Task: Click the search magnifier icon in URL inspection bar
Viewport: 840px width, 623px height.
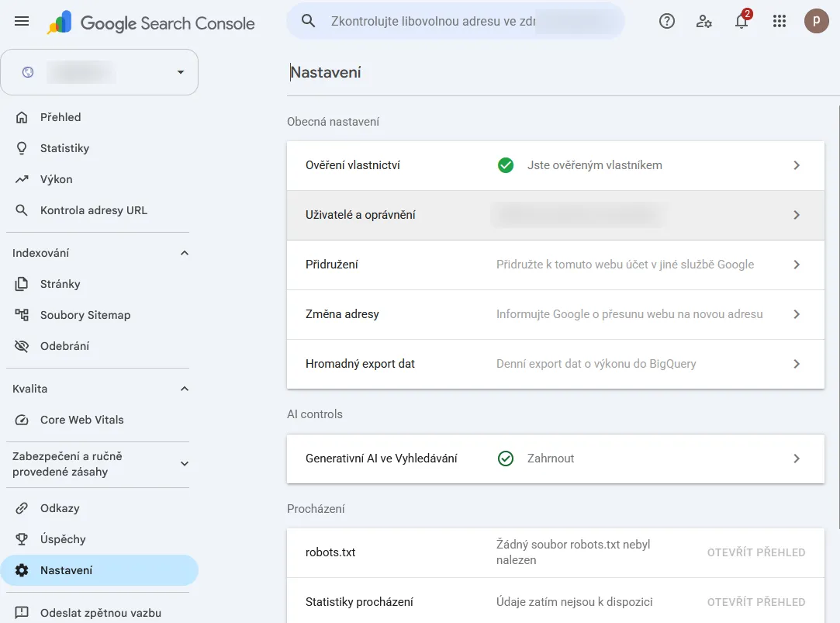Action: (308, 21)
